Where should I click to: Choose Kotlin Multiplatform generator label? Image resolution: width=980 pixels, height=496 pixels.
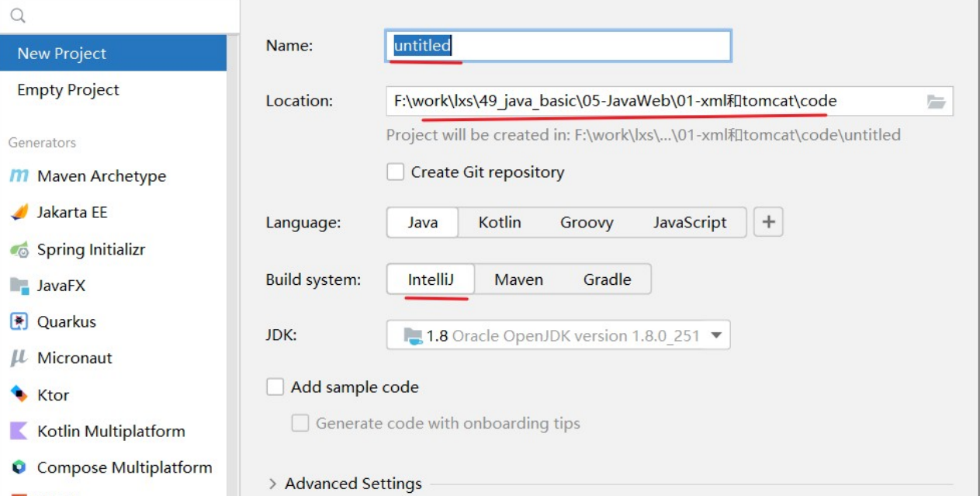[111, 431]
